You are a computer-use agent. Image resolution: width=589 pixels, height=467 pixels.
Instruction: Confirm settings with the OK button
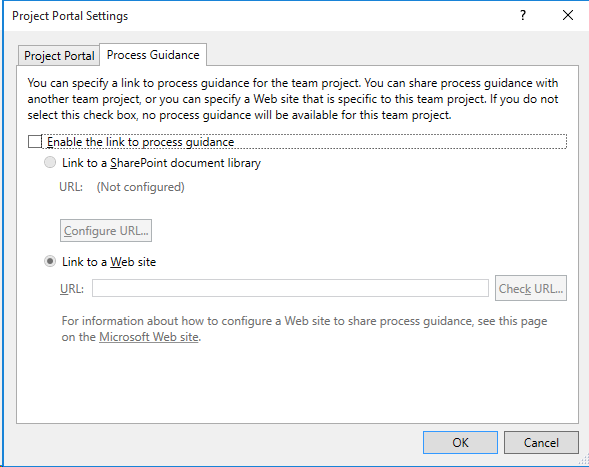(461, 443)
